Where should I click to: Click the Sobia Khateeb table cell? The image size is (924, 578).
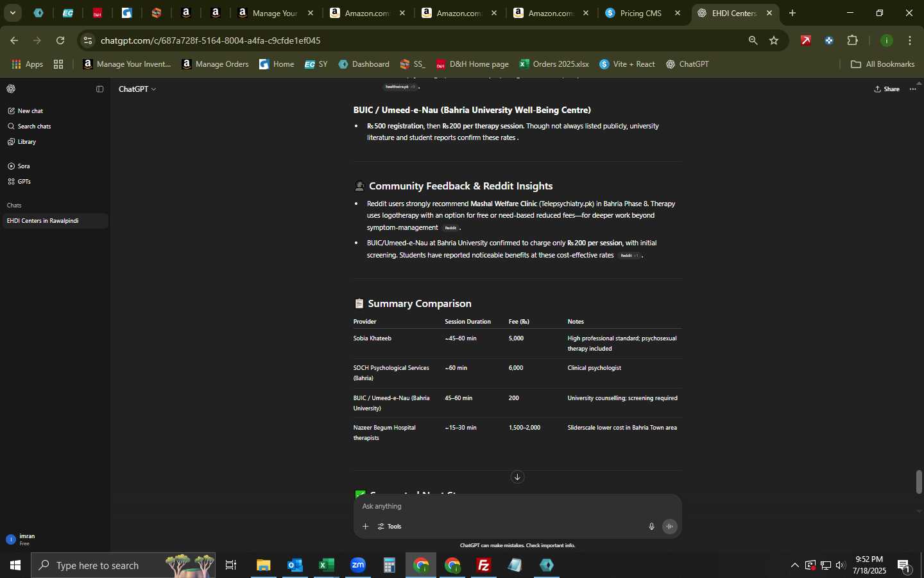(x=372, y=338)
